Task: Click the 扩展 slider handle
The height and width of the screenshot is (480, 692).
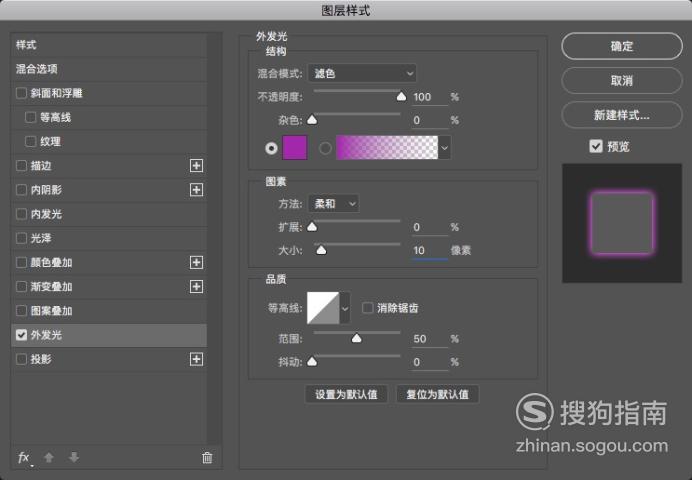Action: [x=312, y=227]
